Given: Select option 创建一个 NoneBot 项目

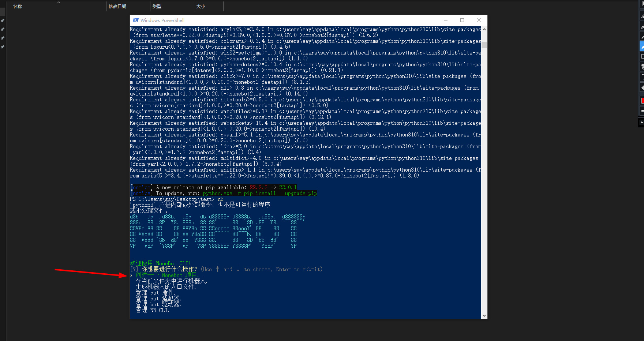Looking at the screenshot, I should (166, 275).
